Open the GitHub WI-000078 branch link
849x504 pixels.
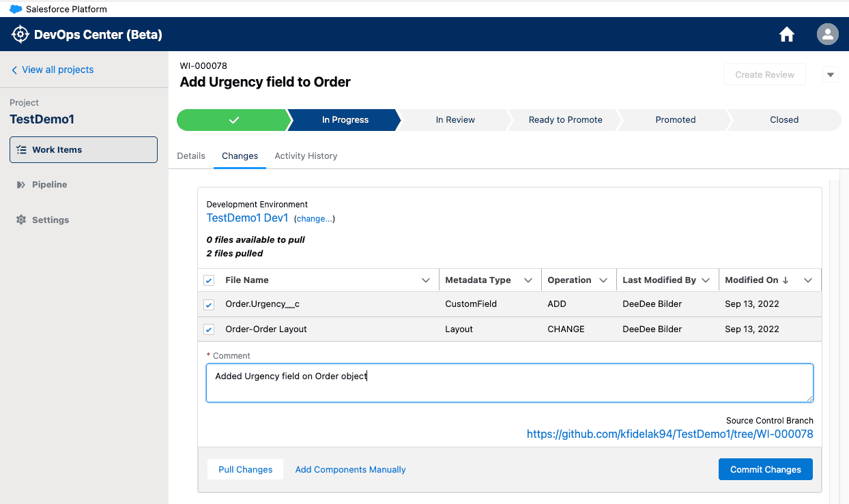(x=670, y=434)
